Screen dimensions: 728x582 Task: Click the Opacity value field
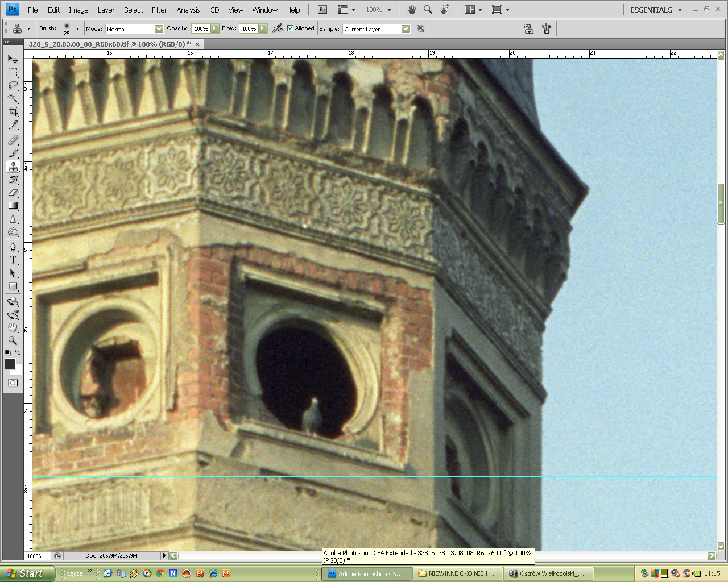tap(201, 28)
